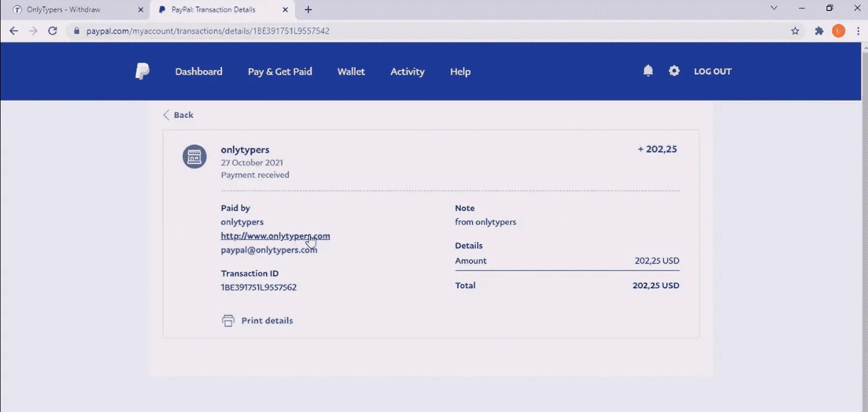
Task: Open a new browser tab
Action: (x=308, y=9)
